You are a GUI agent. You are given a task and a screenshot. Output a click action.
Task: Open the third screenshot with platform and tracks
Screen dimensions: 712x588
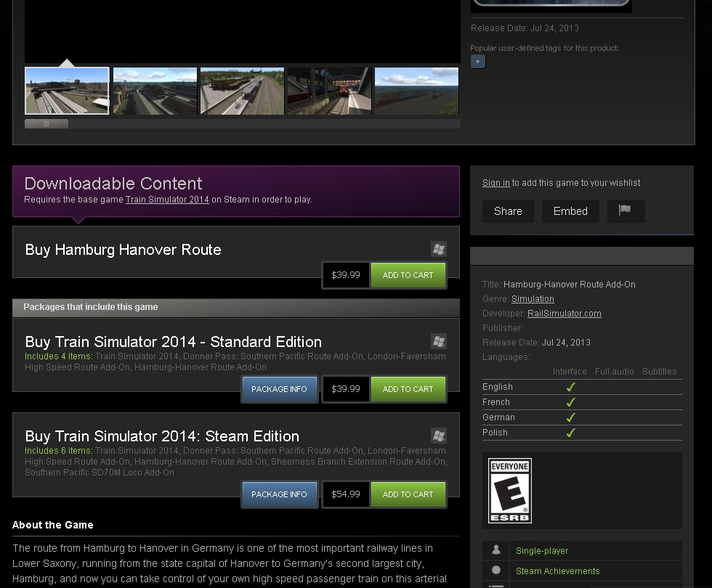(x=242, y=91)
